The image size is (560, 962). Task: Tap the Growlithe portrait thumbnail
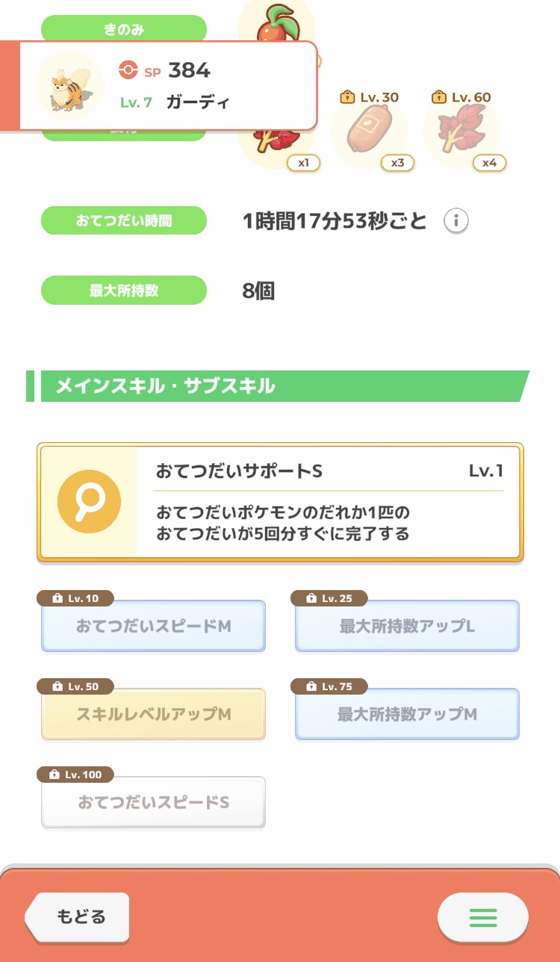pos(69,86)
